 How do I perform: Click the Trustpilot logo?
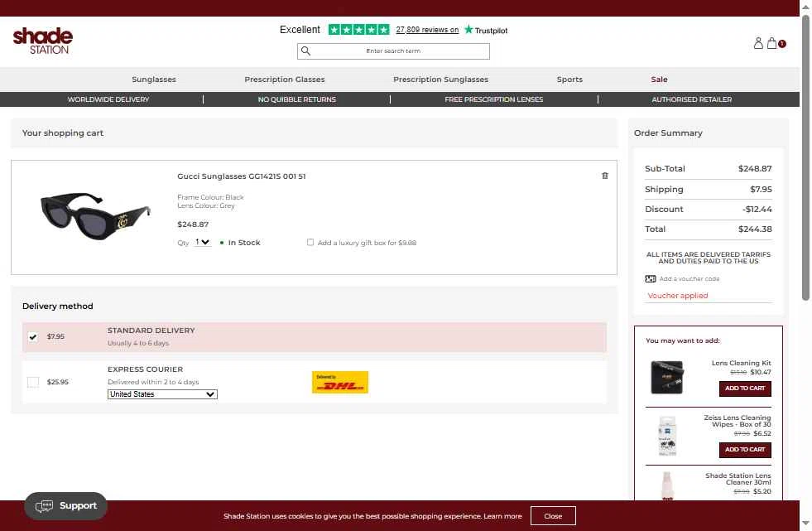click(486, 30)
